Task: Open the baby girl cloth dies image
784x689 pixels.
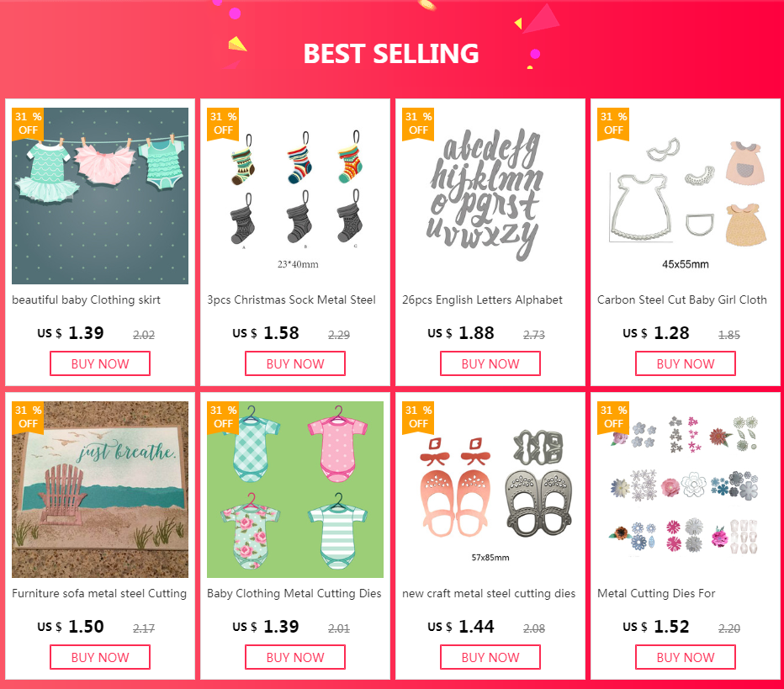Action: (685, 196)
